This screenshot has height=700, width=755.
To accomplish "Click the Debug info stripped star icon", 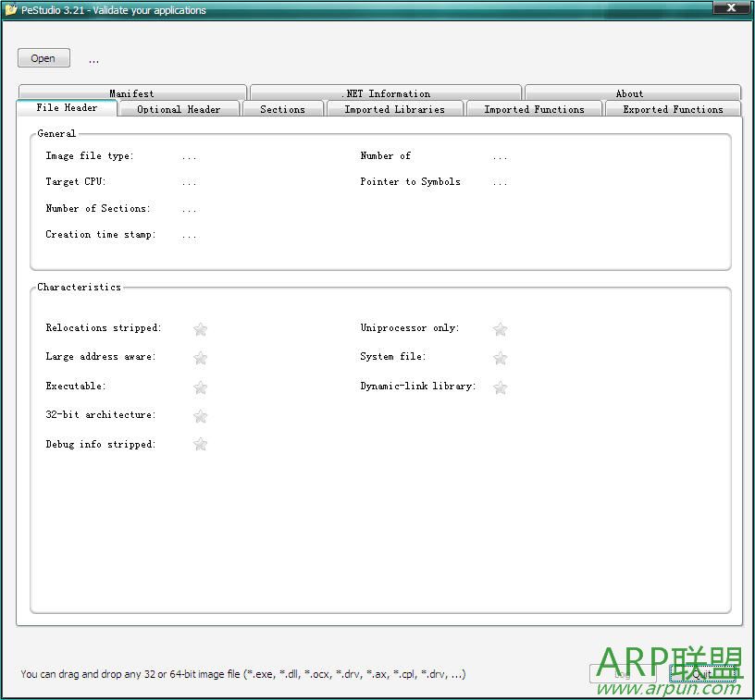I will 200,445.
